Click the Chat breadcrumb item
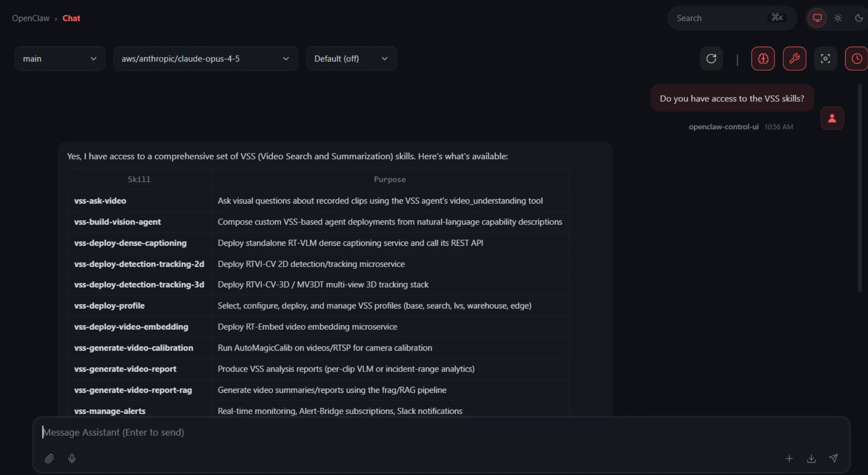 click(x=71, y=18)
